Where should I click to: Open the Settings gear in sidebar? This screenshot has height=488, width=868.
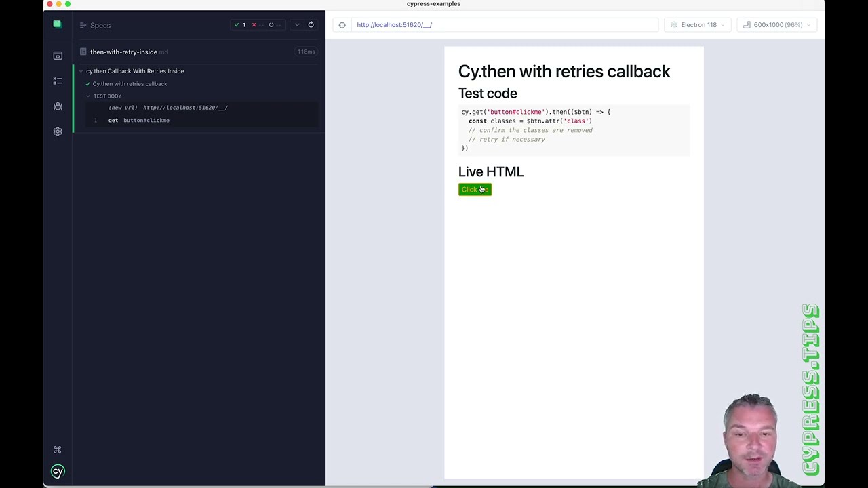(x=58, y=131)
